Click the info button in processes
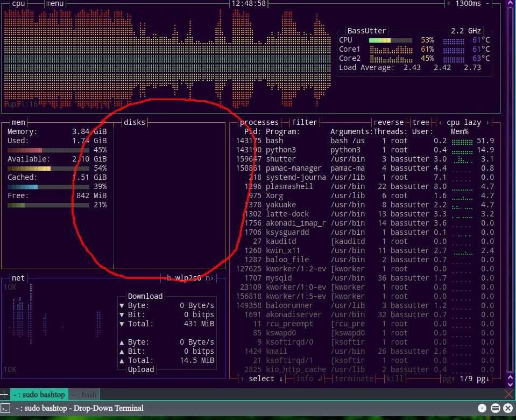The width and height of the screenshot is (516, 420). (308, 379)
